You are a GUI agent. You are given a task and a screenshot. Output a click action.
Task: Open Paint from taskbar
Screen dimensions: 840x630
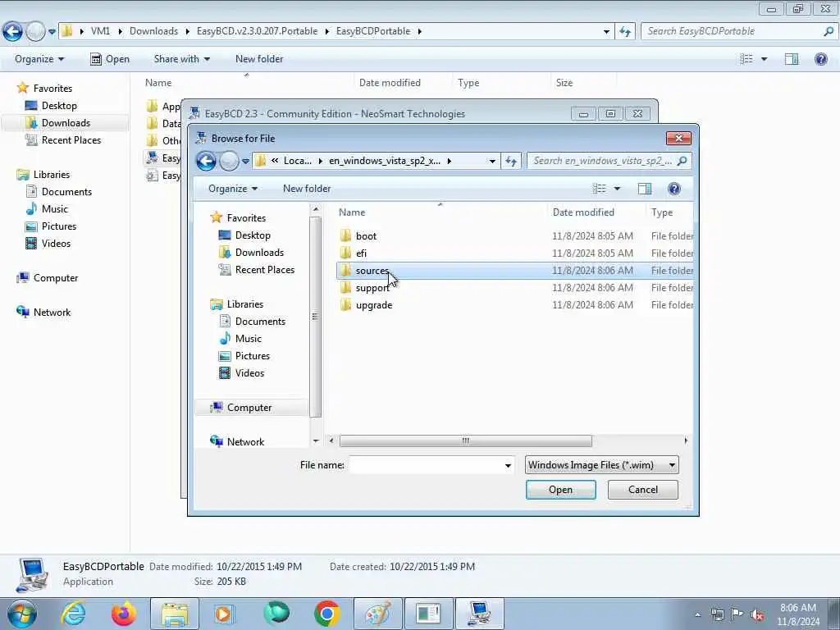pos(377,614)
